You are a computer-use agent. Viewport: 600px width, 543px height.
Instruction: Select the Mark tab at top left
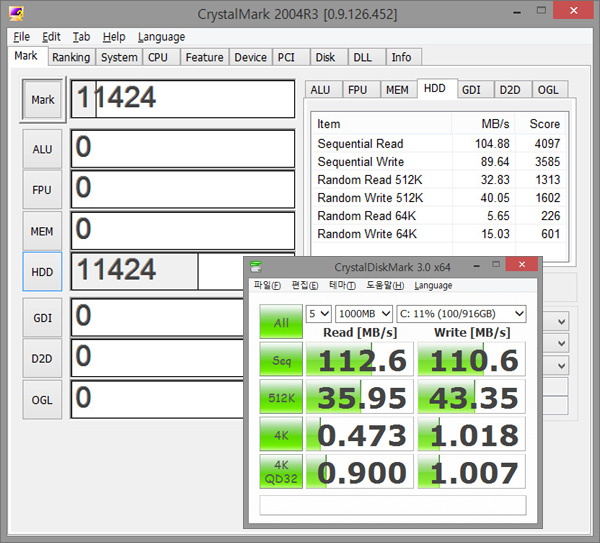coord(26,56)
